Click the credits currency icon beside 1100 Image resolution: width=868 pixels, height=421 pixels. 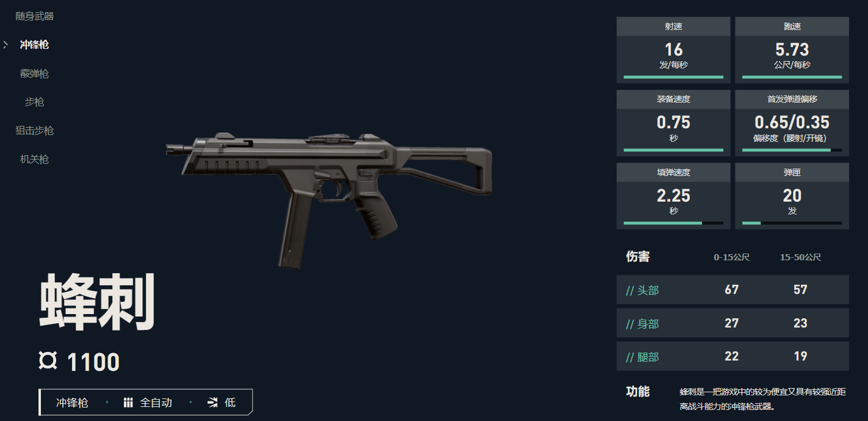[48, 361]
